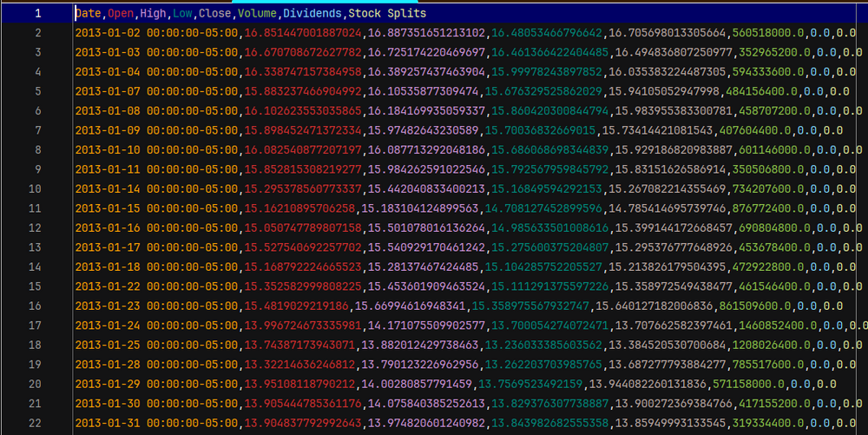
Task: Click the Dividends column header word
Action: (312, 13)
